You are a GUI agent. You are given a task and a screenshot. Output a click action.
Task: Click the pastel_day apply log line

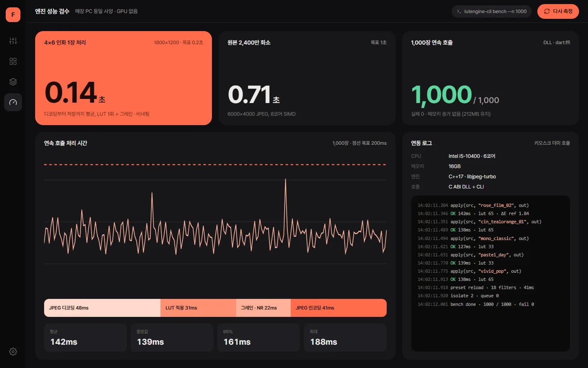(470, 255)
